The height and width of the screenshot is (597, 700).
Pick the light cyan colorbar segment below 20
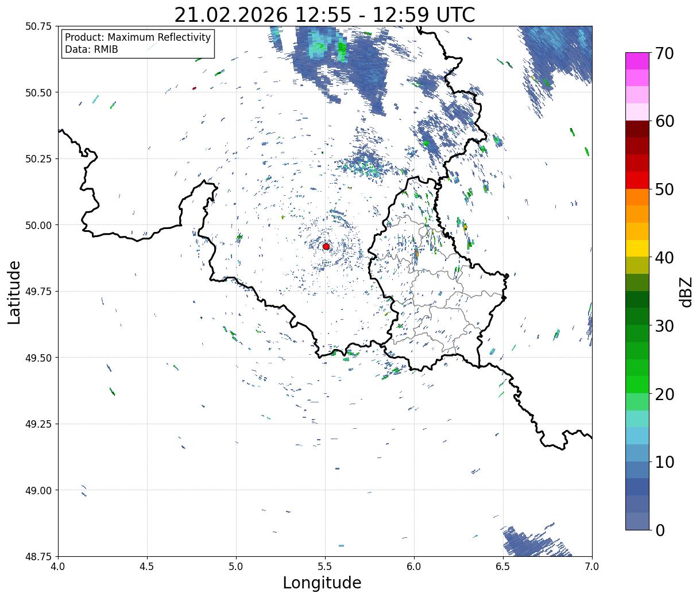point(637,418)
